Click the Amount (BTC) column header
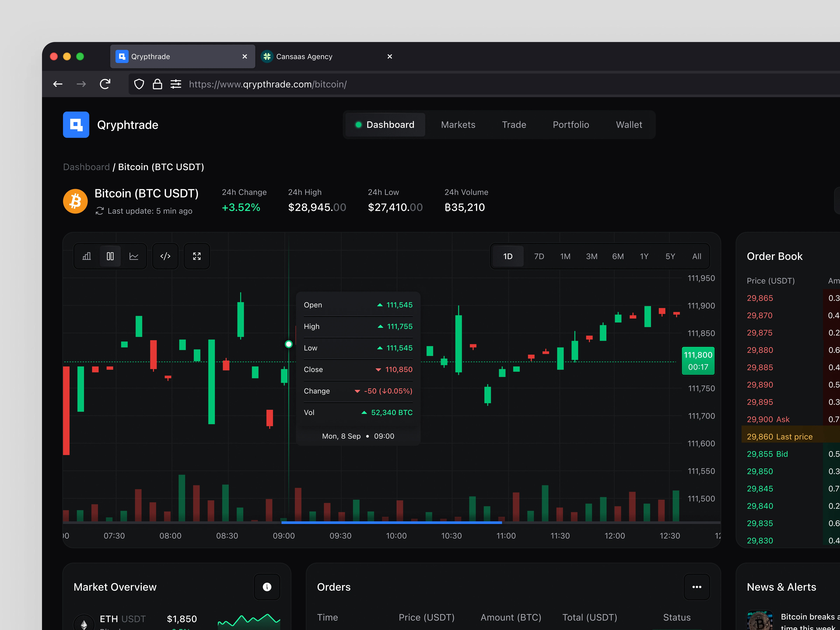The image size is (840, 630). click(x=511, y=617)
